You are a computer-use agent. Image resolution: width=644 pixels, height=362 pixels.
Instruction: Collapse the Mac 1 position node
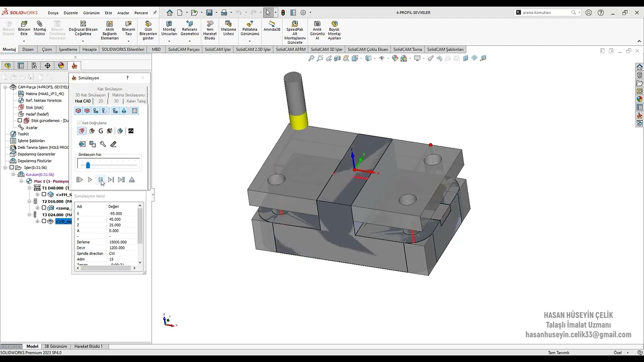[22, 181]
